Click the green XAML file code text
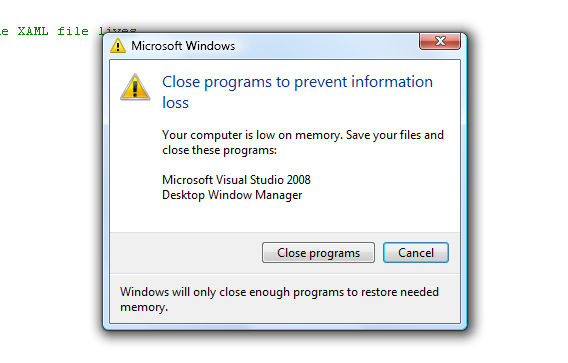 point(68,31)
